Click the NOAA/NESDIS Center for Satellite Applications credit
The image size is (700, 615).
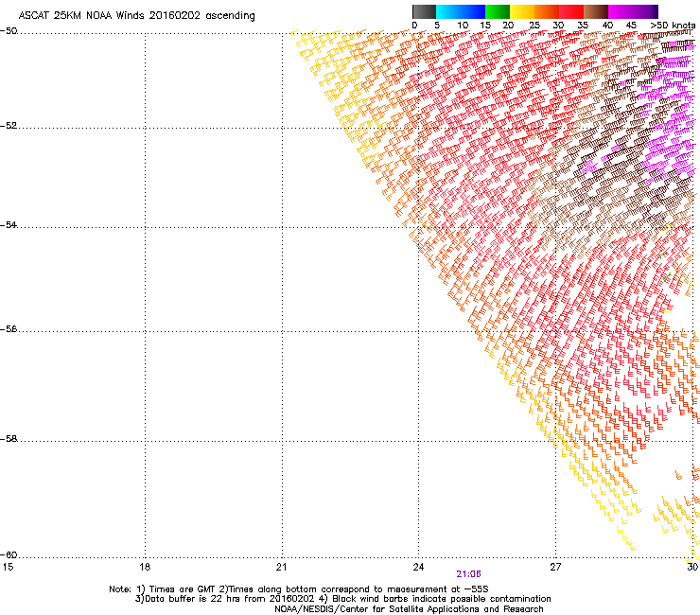tap(409, 609)
